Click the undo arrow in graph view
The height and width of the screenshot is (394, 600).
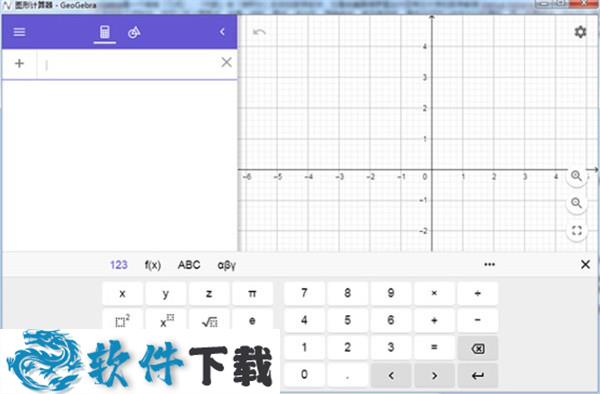click(259, 32)
